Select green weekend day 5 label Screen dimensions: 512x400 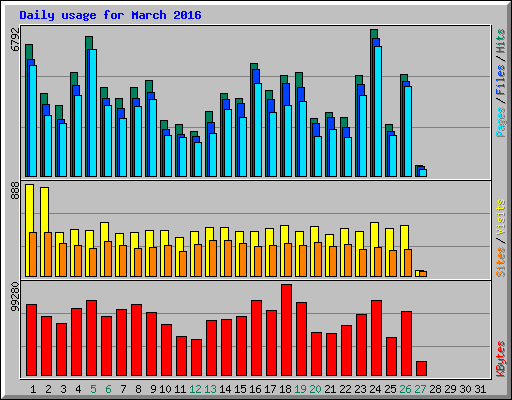coord(93,389)
